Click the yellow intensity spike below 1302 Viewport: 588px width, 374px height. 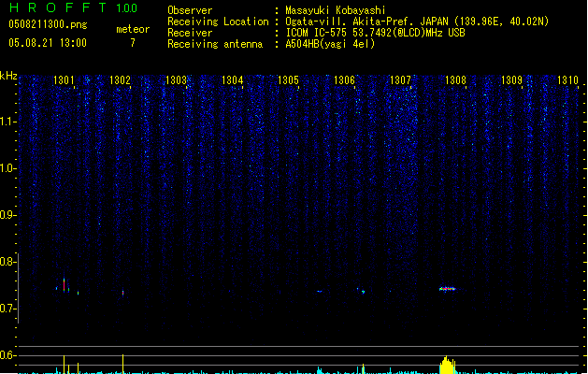coord(123,364)
